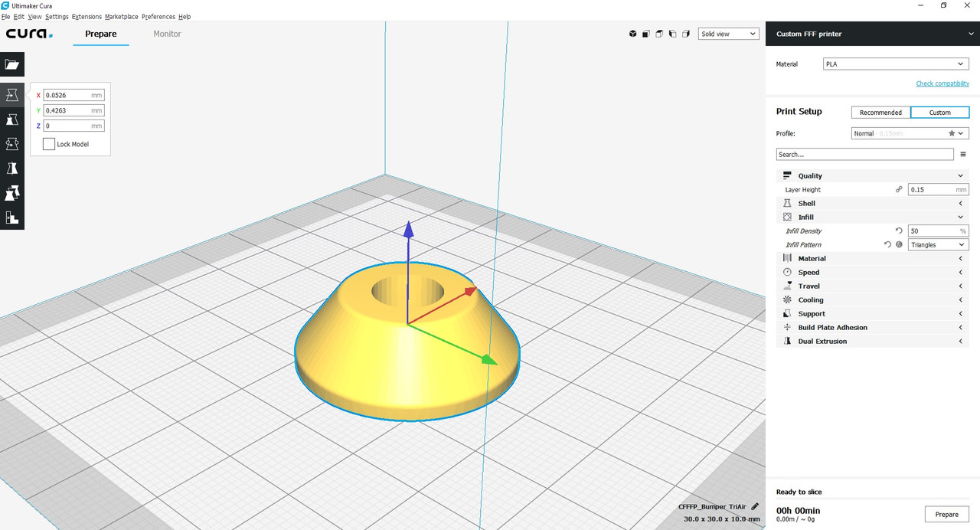This screenshot has height=530, width=980.
Task: Click the function icon beside Infill Pattern
Action: coord(899,244)
